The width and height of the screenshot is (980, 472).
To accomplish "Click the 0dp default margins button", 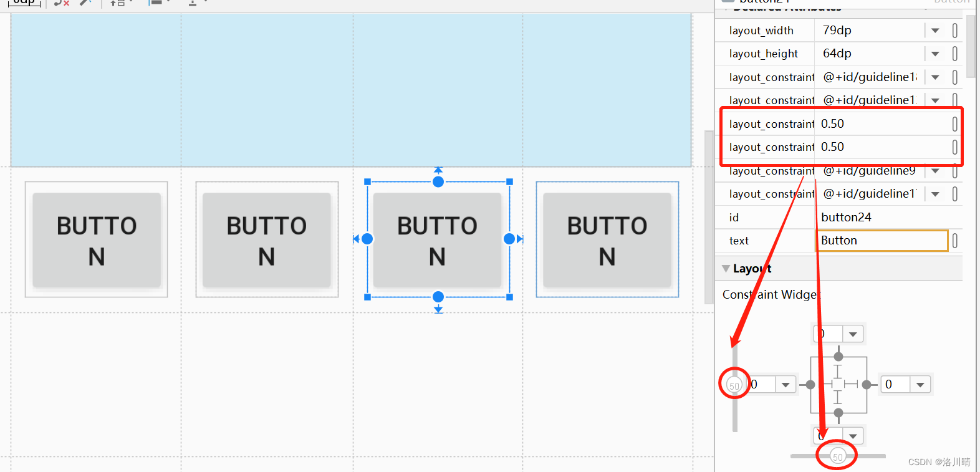I will (x=24, y=2).
